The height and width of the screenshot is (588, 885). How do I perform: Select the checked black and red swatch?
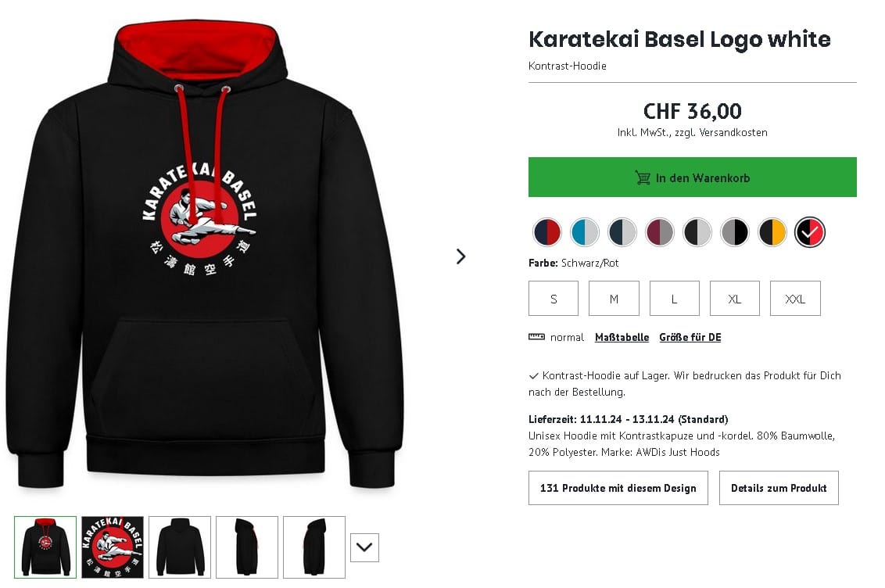coord(809,232)
